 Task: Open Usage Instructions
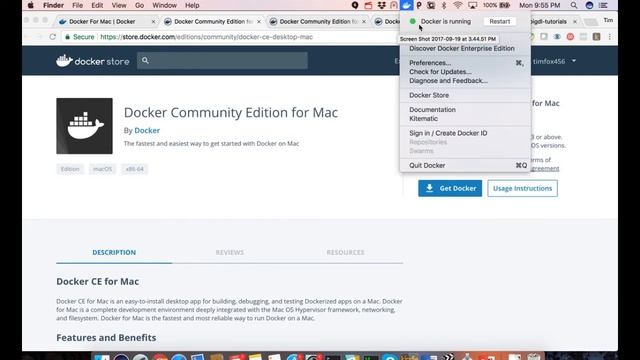click(x=522, y=188)
